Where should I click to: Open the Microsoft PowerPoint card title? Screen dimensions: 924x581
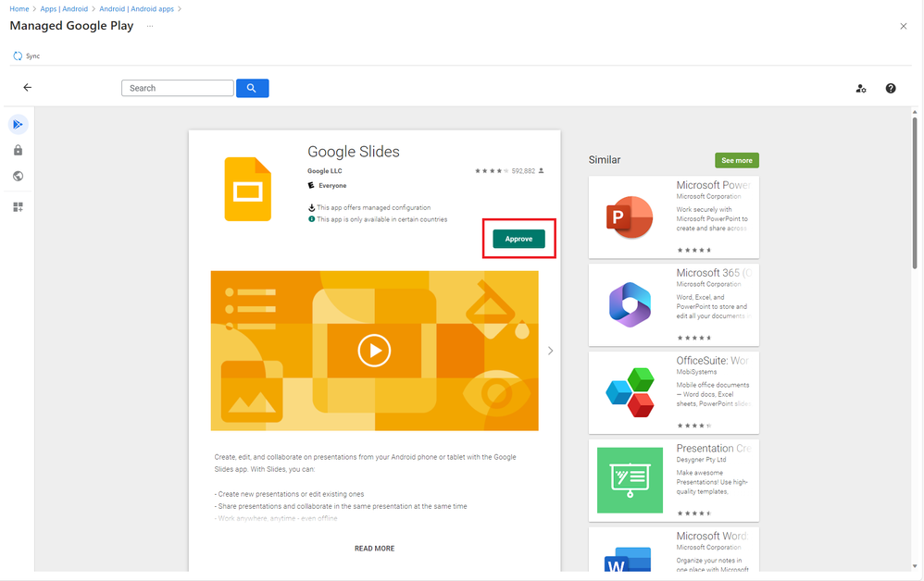714,185
